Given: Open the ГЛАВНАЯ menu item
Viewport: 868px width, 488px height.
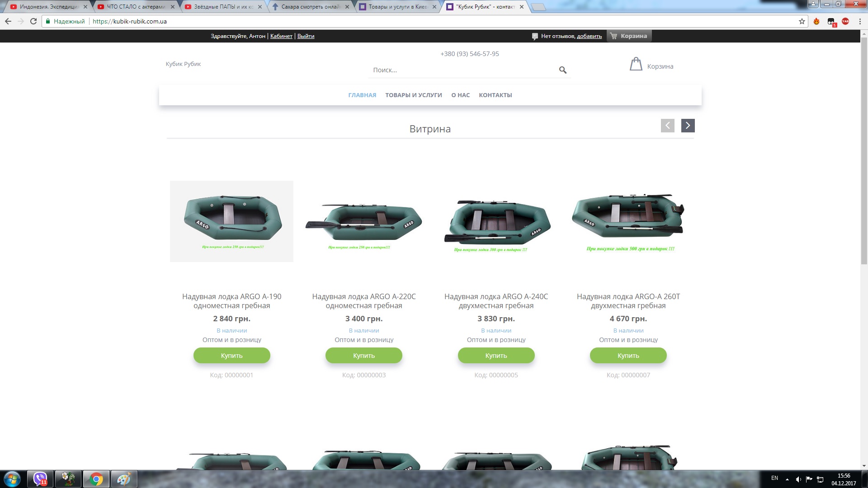Looking at the screenshot, I should 362,95.
